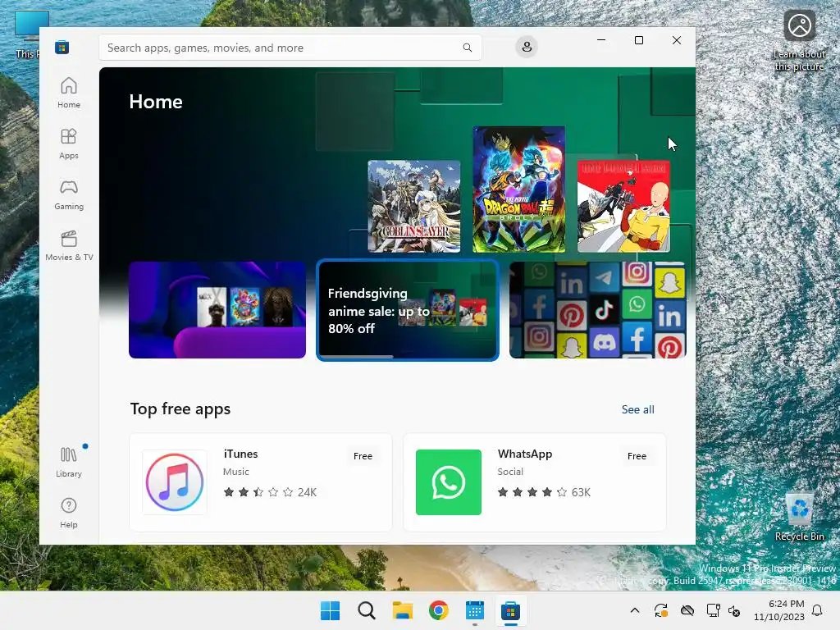Open the Calendar app on taskbar
This screenshot has width=840, height=630.
[x=475, y=610]
